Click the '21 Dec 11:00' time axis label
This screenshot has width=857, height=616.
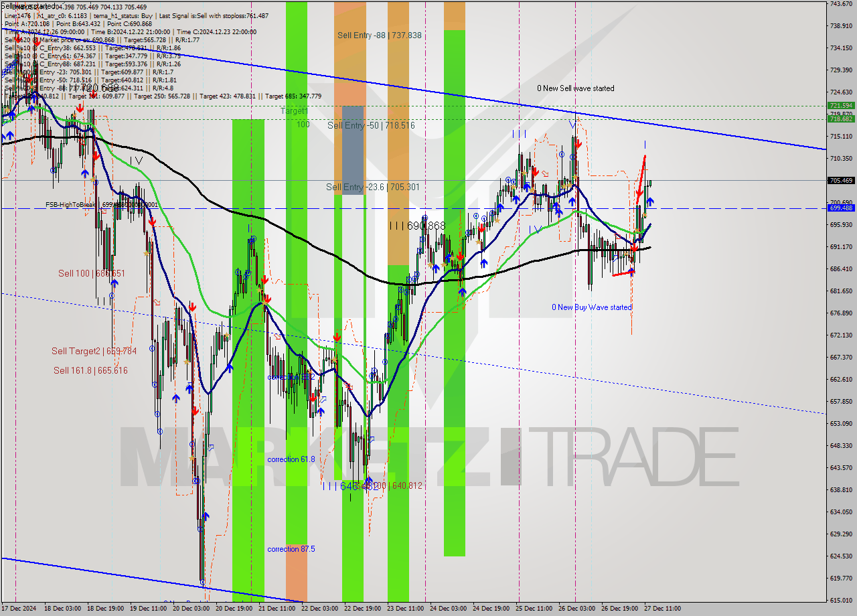click(277, 609)
